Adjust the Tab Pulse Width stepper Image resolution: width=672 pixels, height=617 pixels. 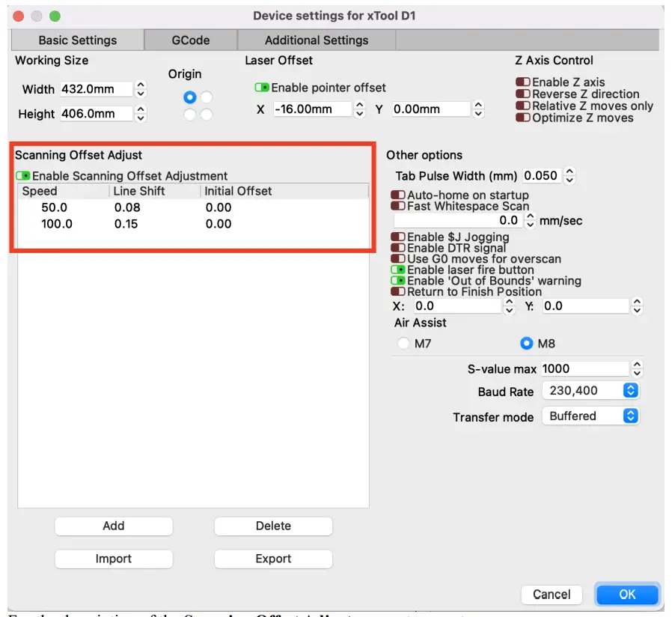click(569, 176)
